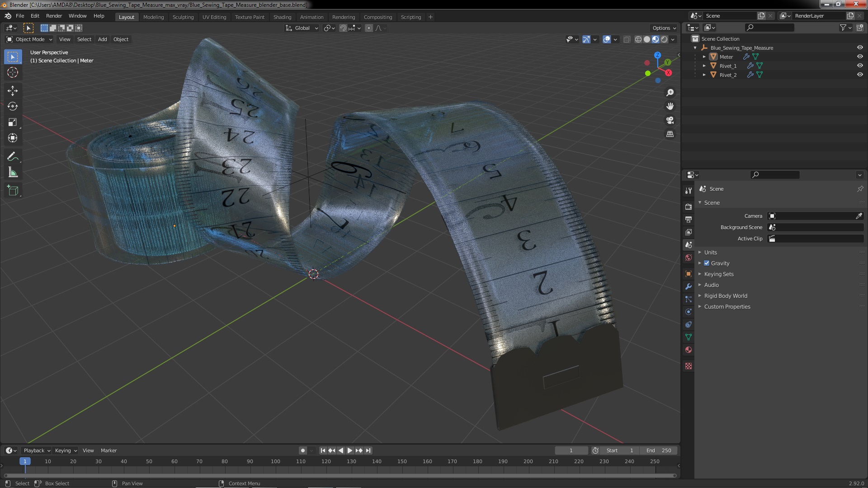
Task: Open the Material properties tab
Action: [x=689, y=350]
